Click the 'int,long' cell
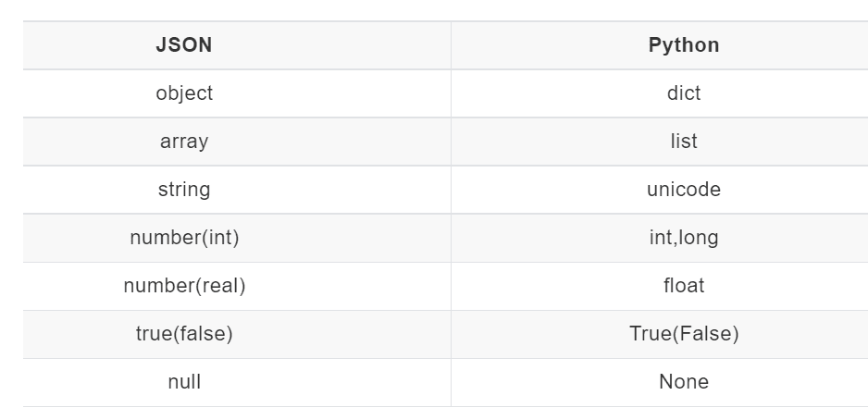Image resolution: width=868 pixels, height=420 pixels. coord(684,238)
